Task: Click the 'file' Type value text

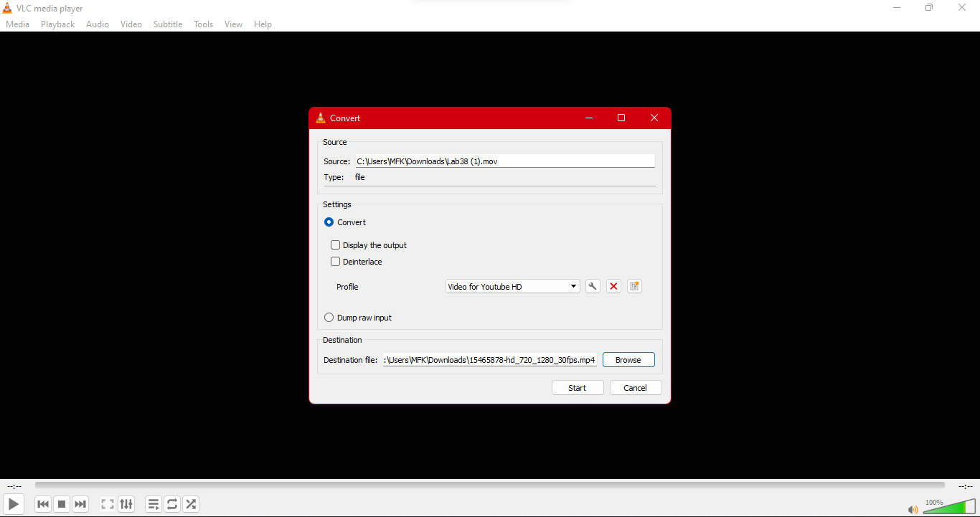Action: [x=360, y=177]
